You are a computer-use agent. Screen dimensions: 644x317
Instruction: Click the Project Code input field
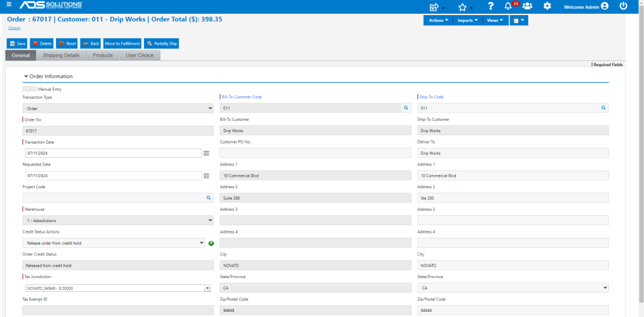113,198
